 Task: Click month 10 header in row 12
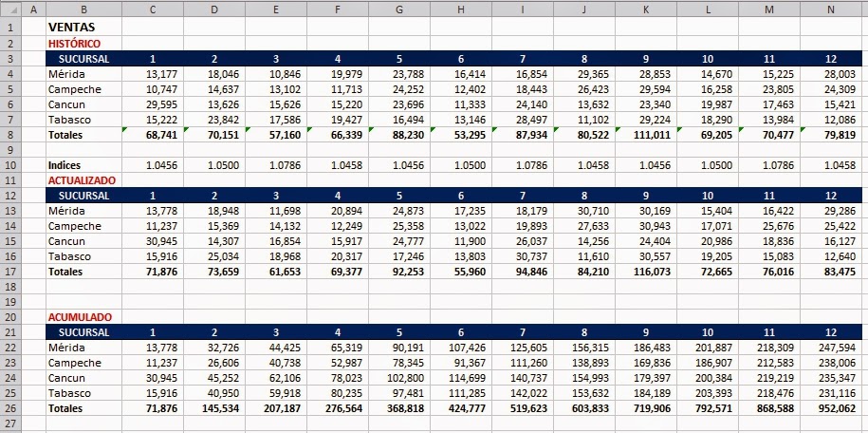(x=708, y=196)
